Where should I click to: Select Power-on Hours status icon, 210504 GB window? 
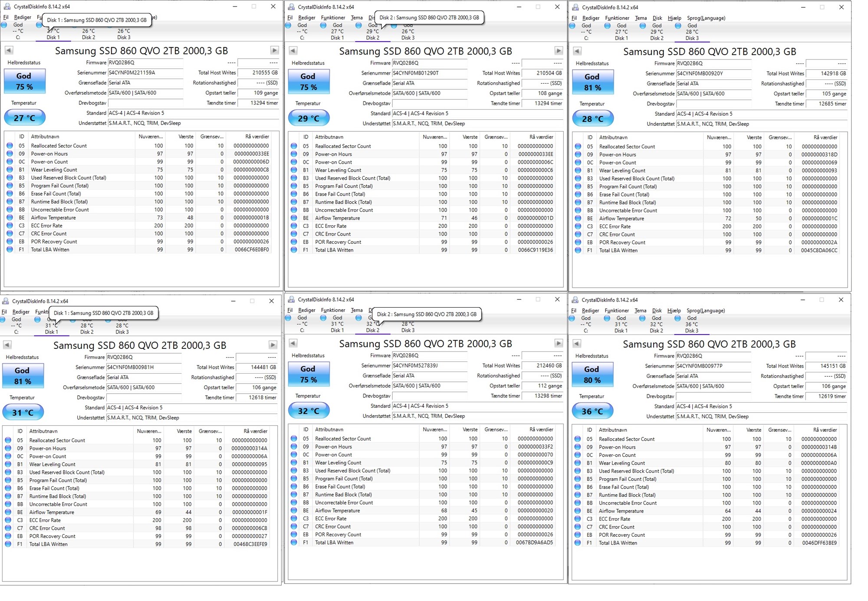(294, 154)
